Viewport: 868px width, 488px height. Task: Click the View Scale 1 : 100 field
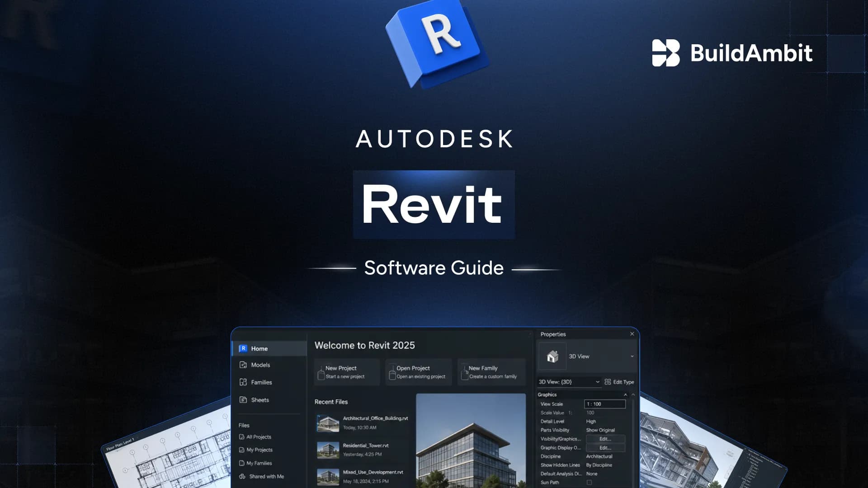[x=605, y=404]
